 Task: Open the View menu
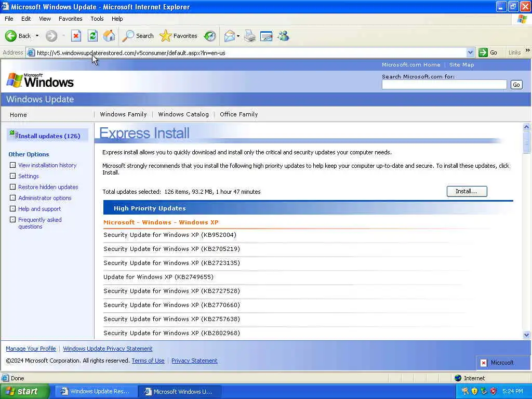[45, 19]
